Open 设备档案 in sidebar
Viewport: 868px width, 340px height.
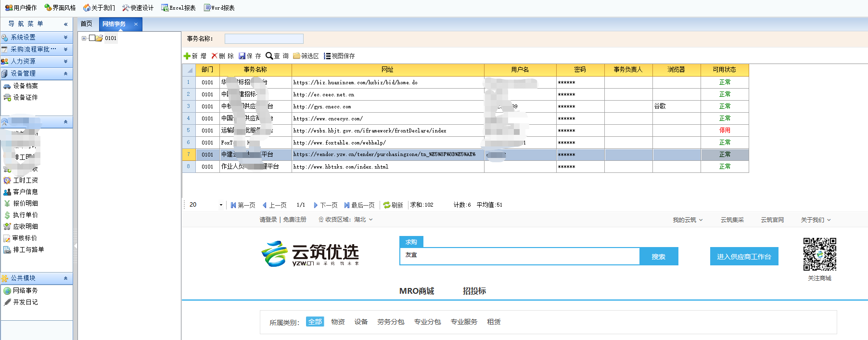tap(21, 86)
